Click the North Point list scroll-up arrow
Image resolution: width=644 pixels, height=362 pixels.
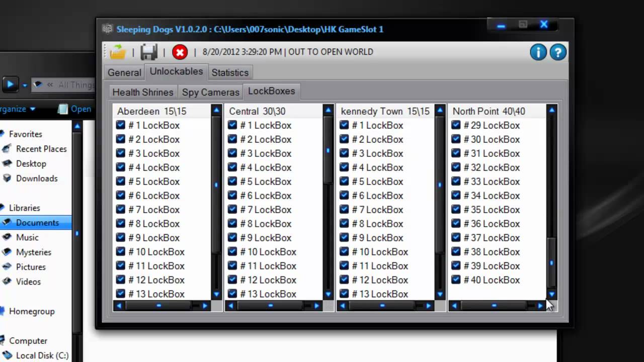551,110
